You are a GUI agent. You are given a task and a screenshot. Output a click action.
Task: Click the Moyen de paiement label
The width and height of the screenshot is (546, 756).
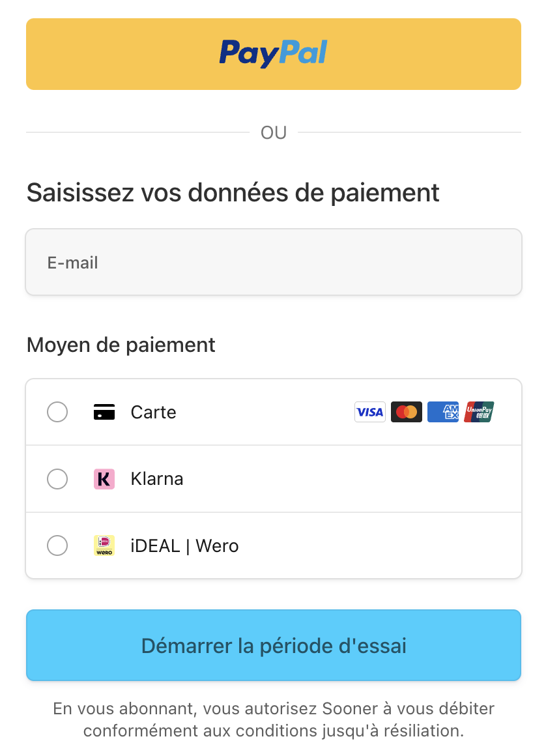click(x=121, y=345)
